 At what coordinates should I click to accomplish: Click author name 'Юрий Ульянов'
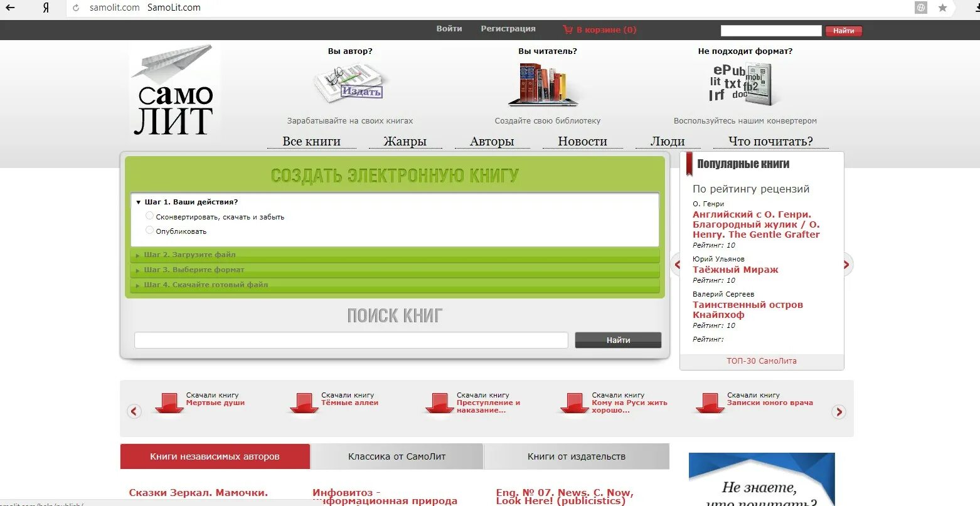pyautogui.click(x=718, y=259)
